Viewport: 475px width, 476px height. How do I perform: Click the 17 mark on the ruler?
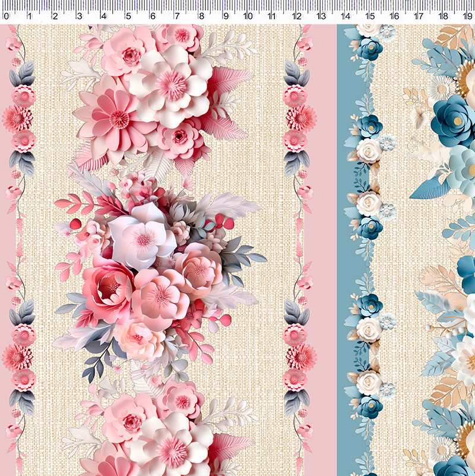tap(418, 16)
